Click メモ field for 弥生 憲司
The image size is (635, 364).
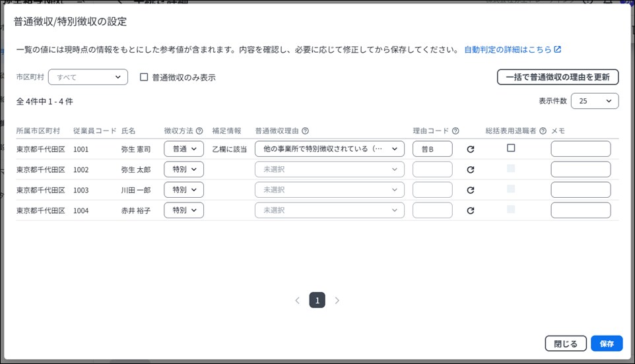[581, 149]
